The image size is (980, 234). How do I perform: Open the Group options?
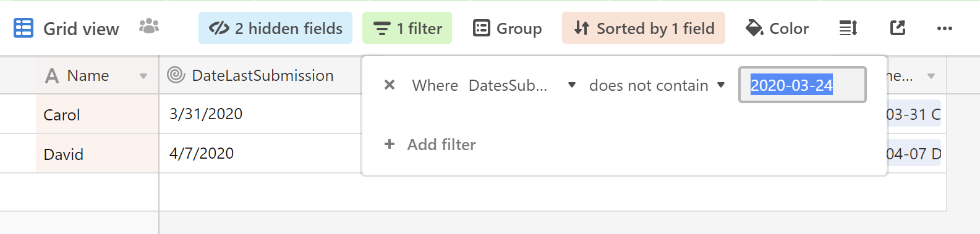click(508, 28)
